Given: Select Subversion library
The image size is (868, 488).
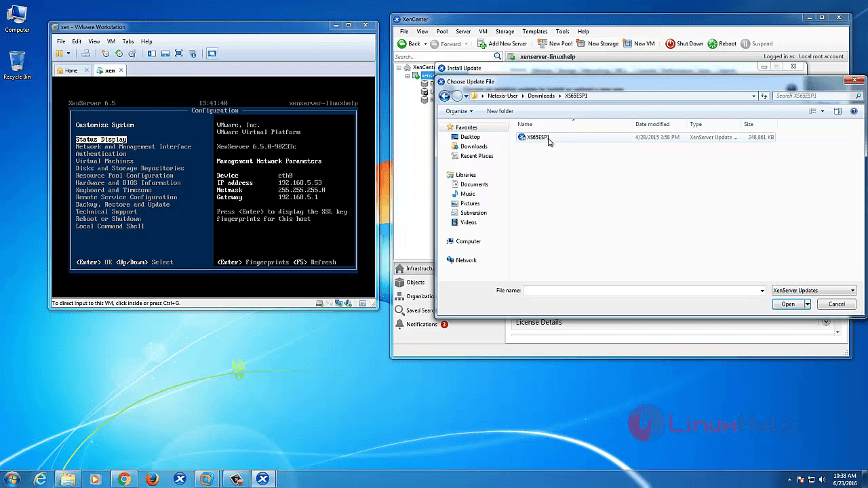Looking at the screenshot, I should pos(473,213).
